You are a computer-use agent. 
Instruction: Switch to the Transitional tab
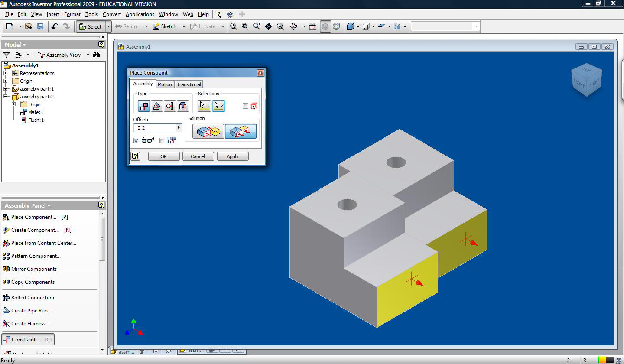pos(189,84)
